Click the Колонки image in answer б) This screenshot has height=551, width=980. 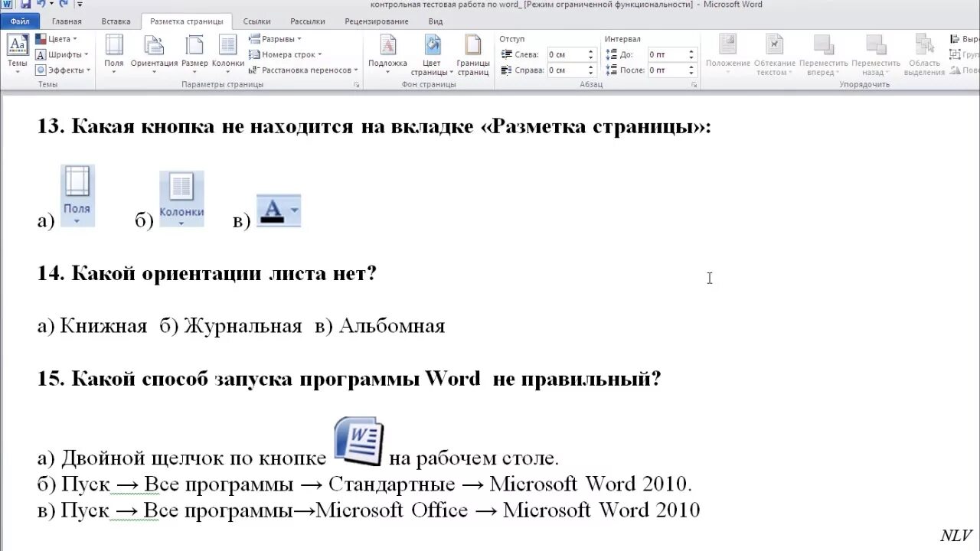(181, 199)
